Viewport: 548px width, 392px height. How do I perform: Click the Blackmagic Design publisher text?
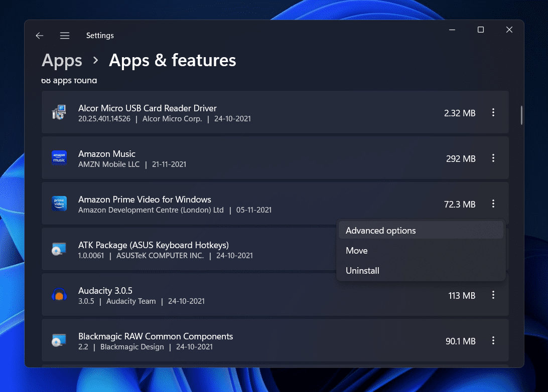click(132, 347)
